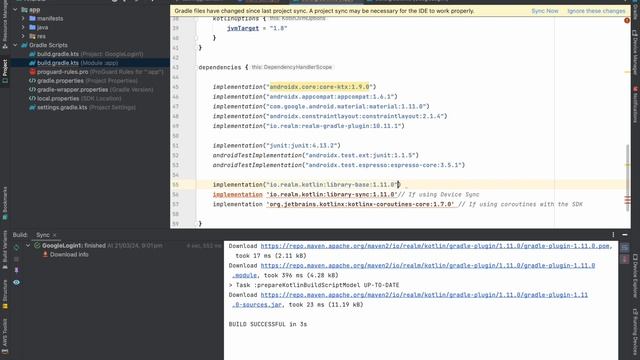This screenshot has width=640, height=360.
Task: Select the Download info row
Action: 65,255
